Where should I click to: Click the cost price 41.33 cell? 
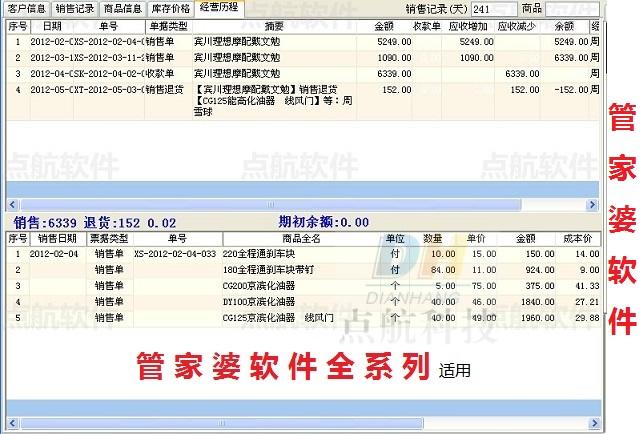[x=587, y=286]
